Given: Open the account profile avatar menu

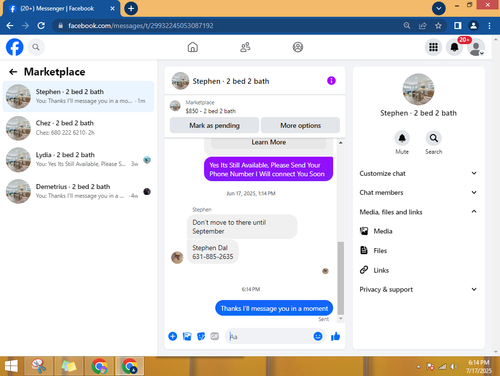Looking at the screenshot, I should (x=476, y=48).
